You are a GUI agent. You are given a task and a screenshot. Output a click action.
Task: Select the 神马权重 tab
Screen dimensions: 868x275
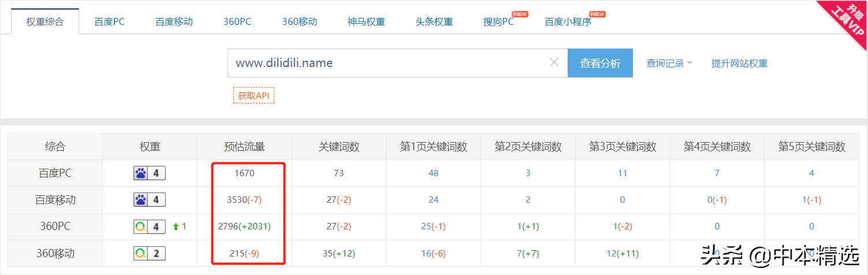pos(366,21)
